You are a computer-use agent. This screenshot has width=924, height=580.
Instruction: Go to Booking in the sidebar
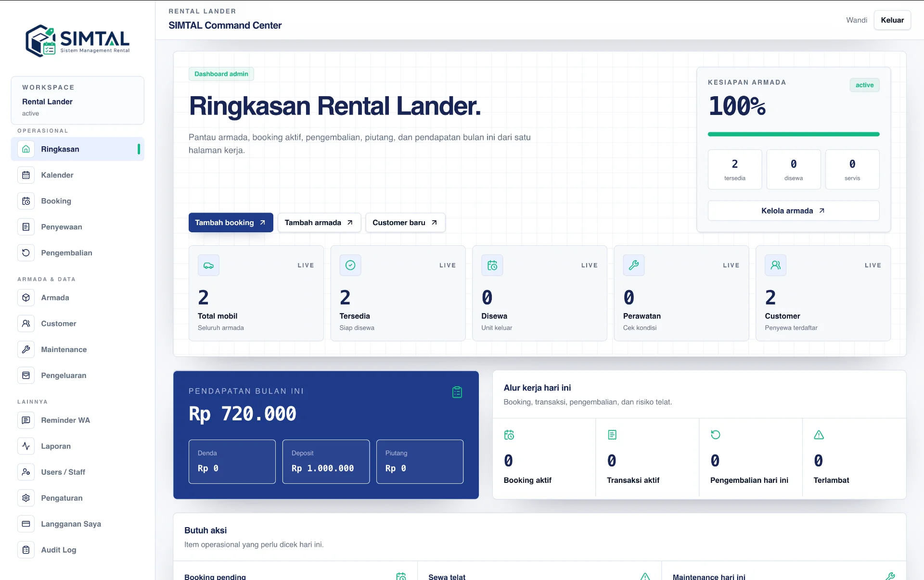pyautogui.click(x=77, y=201)
